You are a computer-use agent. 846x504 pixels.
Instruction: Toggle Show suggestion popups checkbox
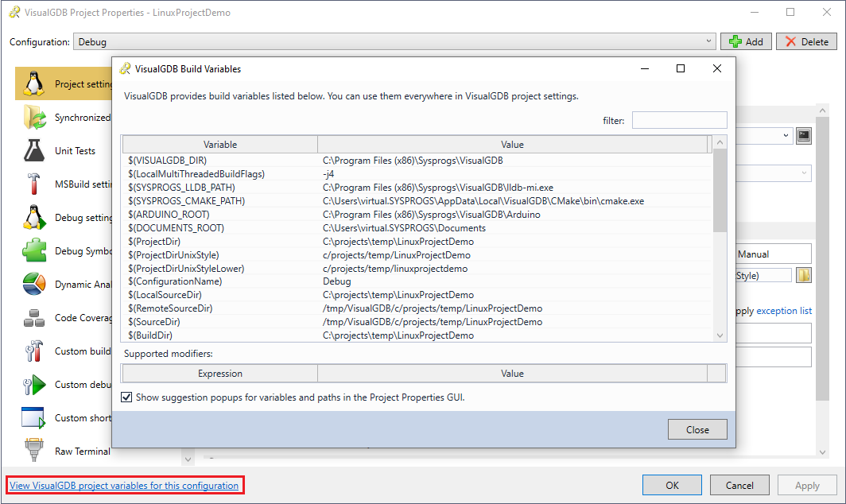tap(126, 397)
